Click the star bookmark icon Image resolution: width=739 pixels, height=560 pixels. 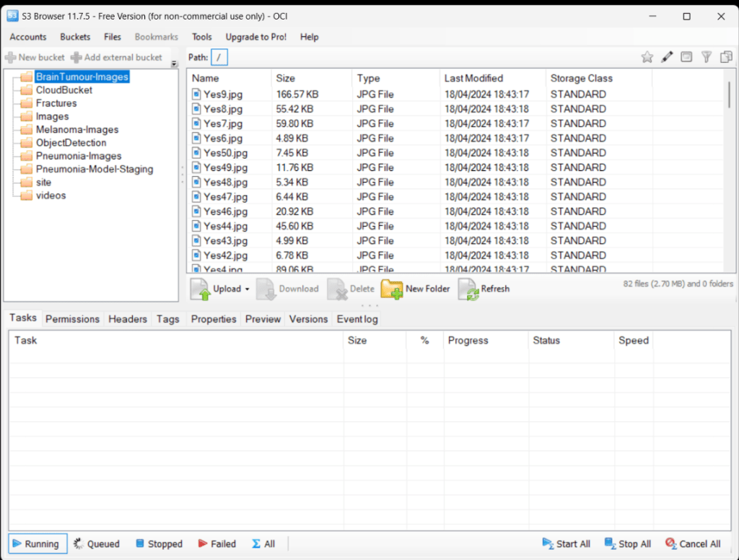[x=647, y=57]
